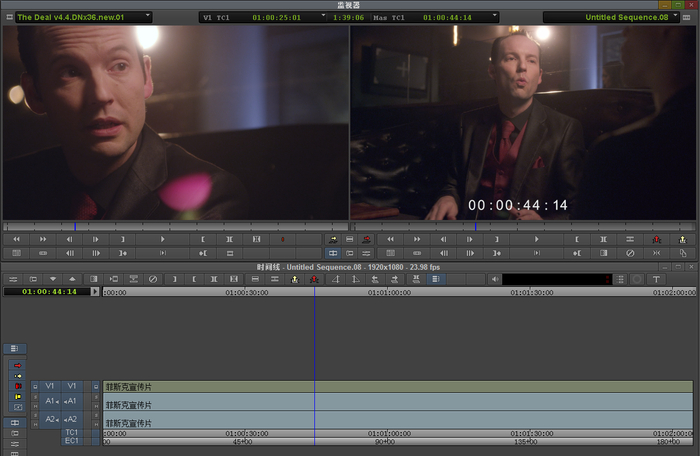Image resolution: width=700 pixels, height=456 pixels.
Task: Click Remove Effect in timeline toolbar
Action: (x=153, y=279)
